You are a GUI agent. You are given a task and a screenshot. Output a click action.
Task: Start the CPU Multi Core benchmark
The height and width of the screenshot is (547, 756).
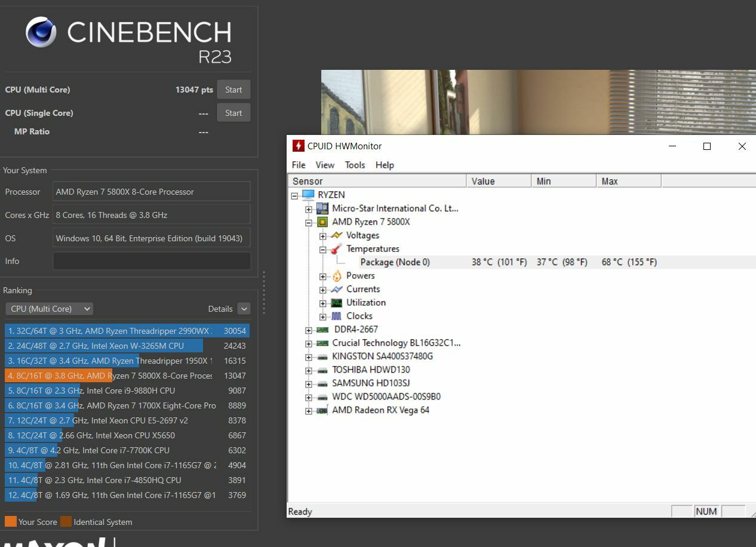(233, 90)
